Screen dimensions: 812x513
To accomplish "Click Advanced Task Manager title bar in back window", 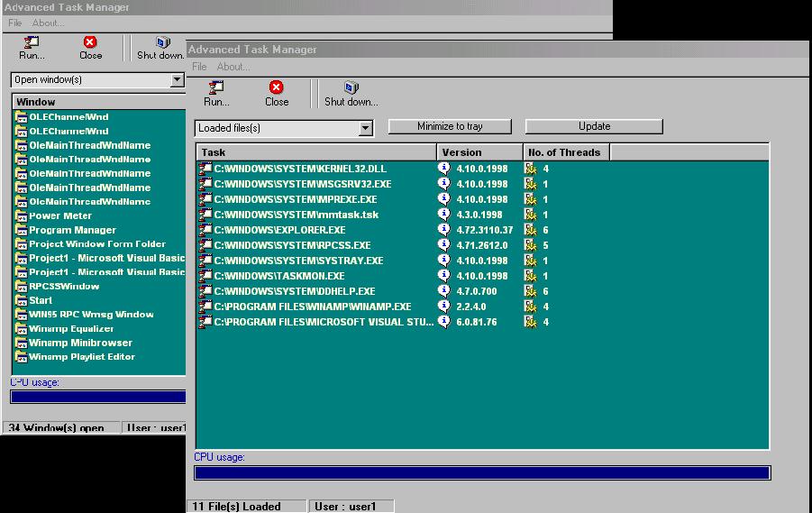I will [306, 7].
